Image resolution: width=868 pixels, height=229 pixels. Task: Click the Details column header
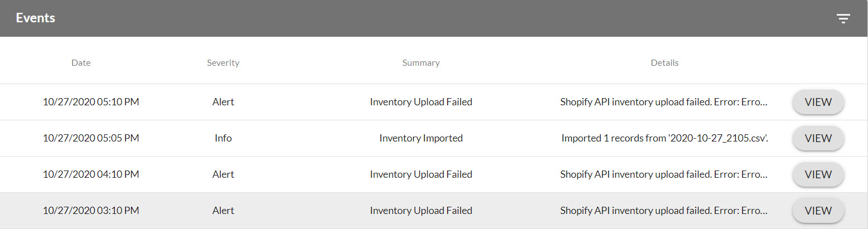pos(665,63)
